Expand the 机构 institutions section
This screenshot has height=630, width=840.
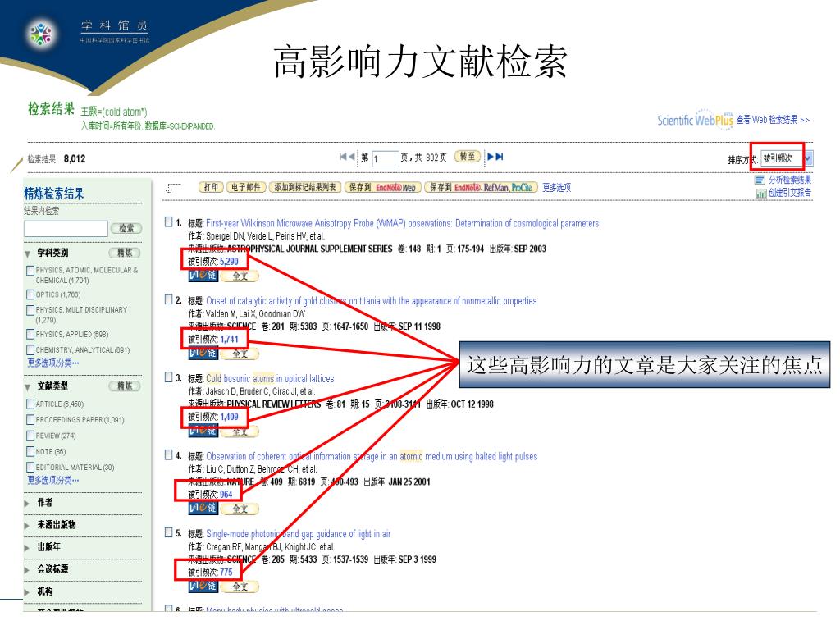click(x=27, y=592)
